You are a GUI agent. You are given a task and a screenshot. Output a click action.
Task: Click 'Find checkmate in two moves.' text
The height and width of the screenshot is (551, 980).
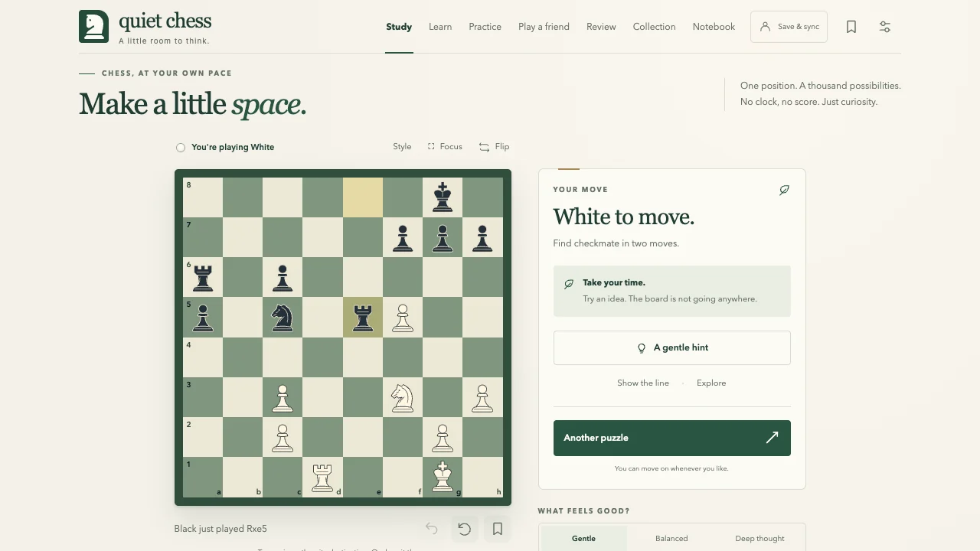tap(616, 243)
